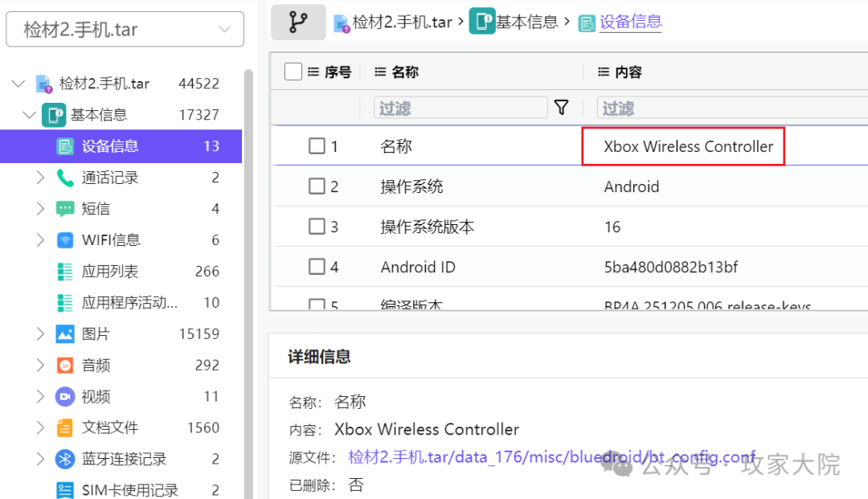
Task: Click the 图片 image icon
Action: point(65,334)
